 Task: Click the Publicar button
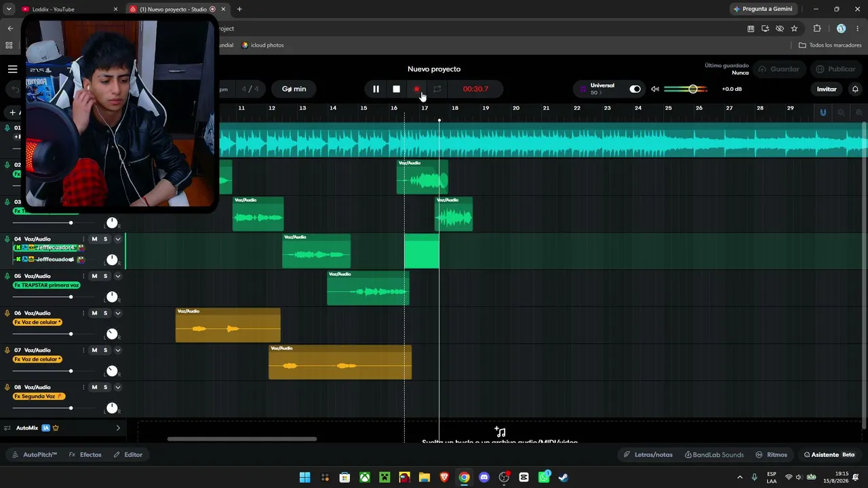835,69
